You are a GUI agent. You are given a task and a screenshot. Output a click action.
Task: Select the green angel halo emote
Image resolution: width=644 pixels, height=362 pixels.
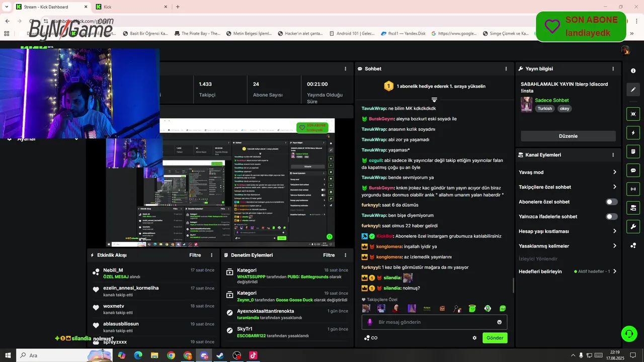point(472,308)
